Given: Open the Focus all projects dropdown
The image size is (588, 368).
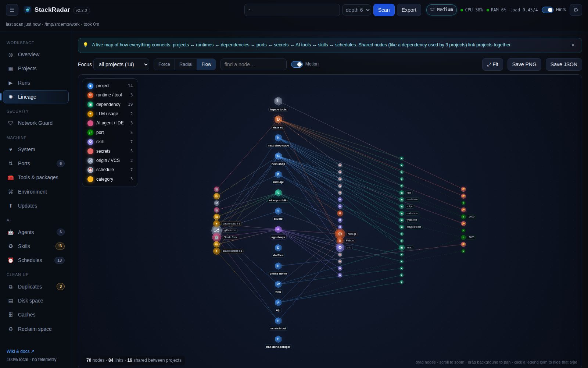Looking at the screenshot, I should coord(121,64).
